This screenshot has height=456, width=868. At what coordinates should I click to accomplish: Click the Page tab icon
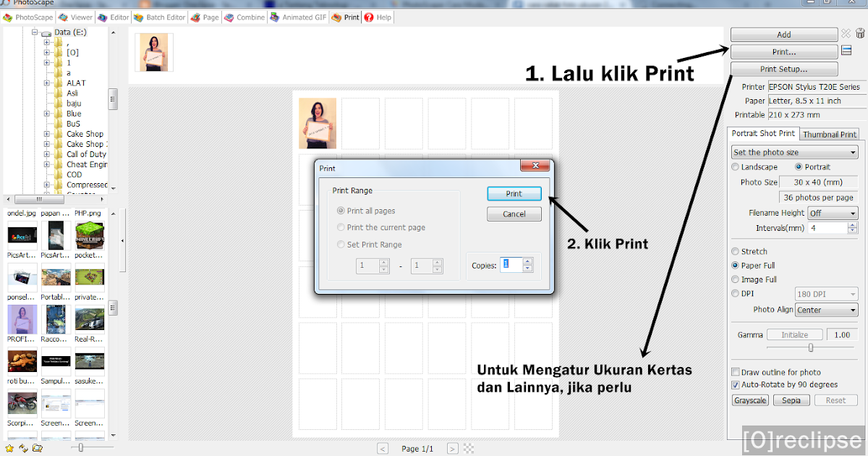click(x=196, y=17)
